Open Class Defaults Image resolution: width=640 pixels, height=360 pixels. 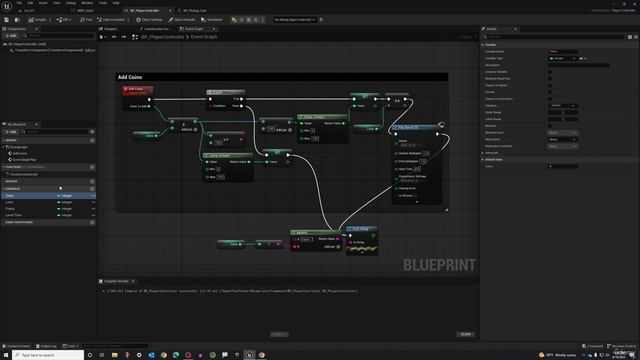tap(182, 20)
